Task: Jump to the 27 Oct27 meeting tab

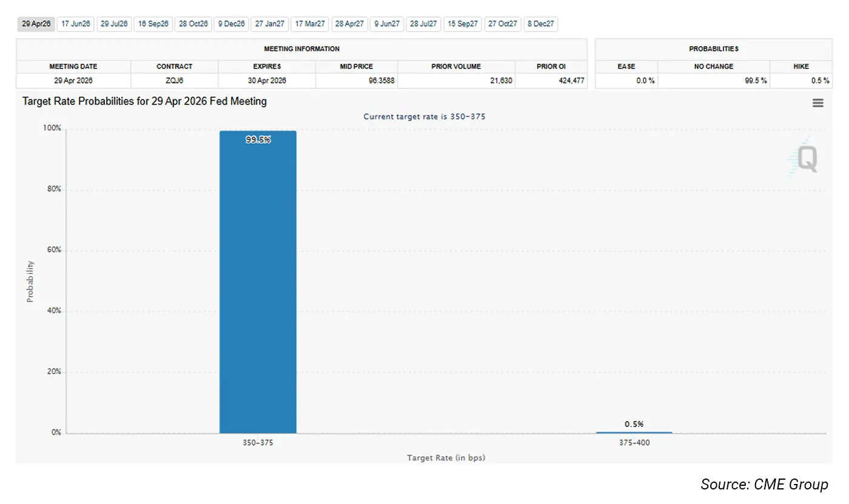Action: pos(503,24)
